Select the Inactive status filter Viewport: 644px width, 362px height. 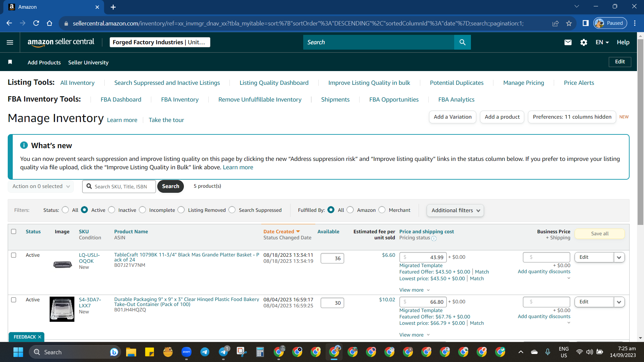click(112, 210)
